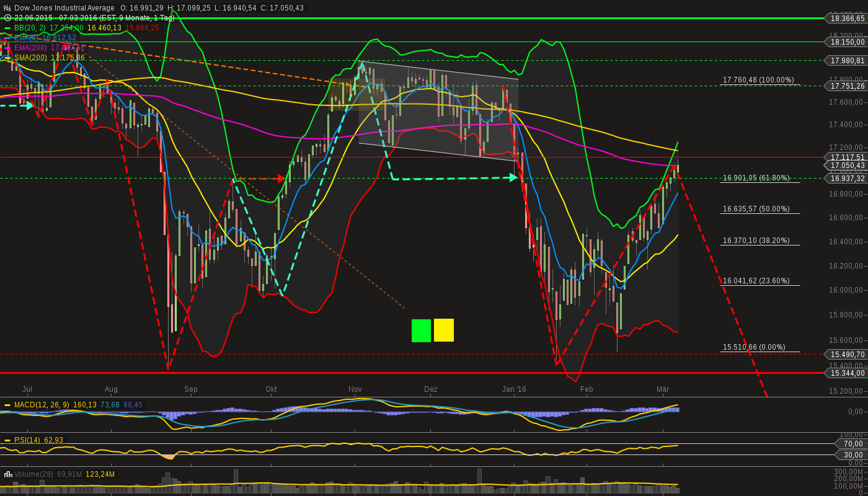Click the close value C: 17.050,43
This screenshot has height=496, width=868.
[282, 8]
